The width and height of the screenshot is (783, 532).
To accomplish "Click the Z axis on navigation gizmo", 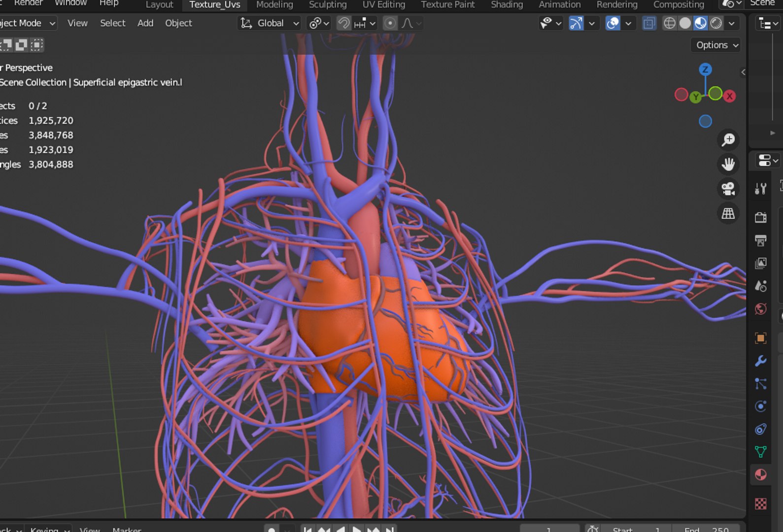I will [705, 69].
